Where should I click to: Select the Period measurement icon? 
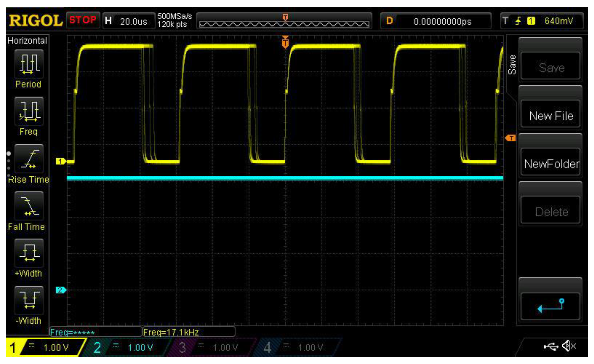29,64
